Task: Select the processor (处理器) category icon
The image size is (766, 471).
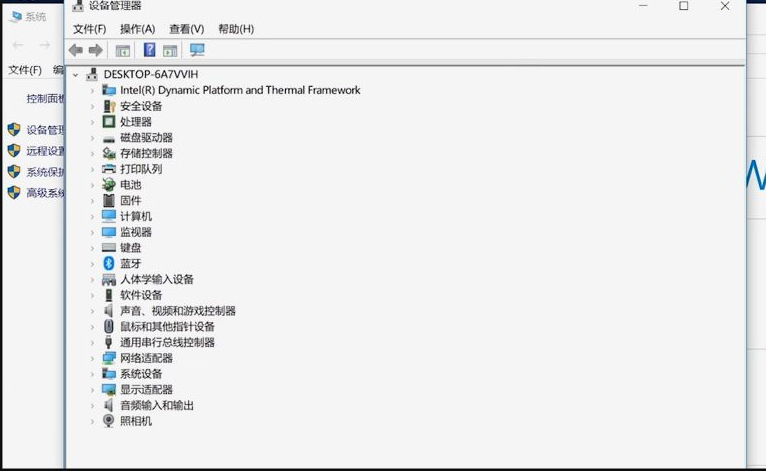Action: click(109, 122)
